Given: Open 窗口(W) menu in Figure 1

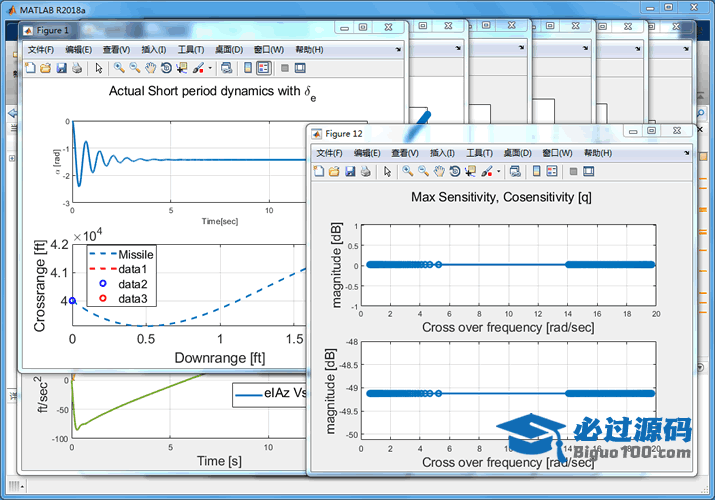Looking at the screenshot, I should pos(269,50).
